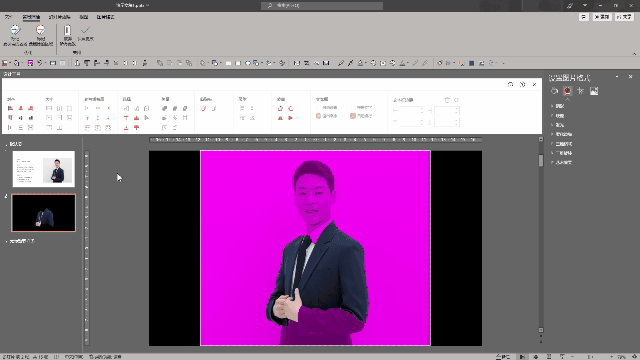The image size is (640, 360).
Task: Switch to Reading view in status bar
Action: (x=549, y=357)
